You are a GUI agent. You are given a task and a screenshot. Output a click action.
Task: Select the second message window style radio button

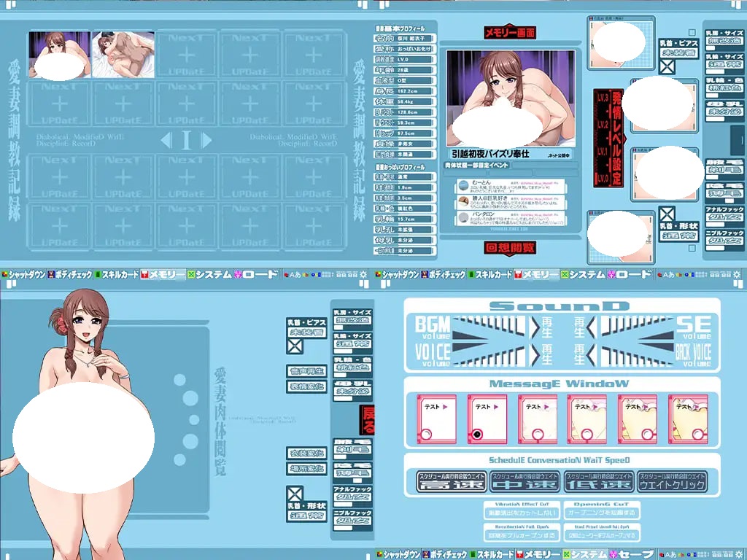476,435
